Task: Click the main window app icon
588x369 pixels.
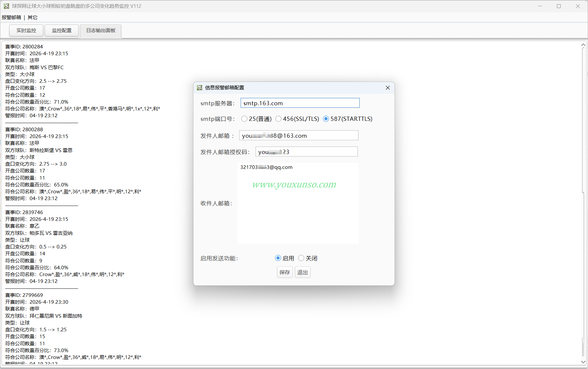Action: point(6,6)
